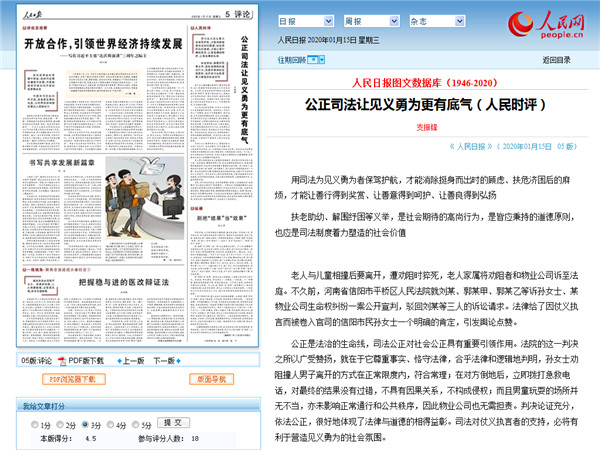Click the PDF版下载 icon
Image resolution: width=600 pixels, height=450 pixels.
point(62,361)
